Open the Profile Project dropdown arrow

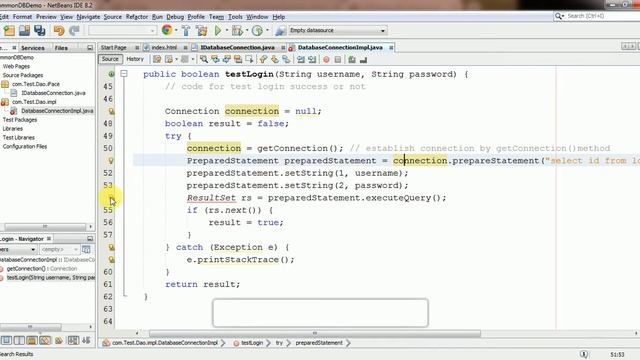point(267,31)
